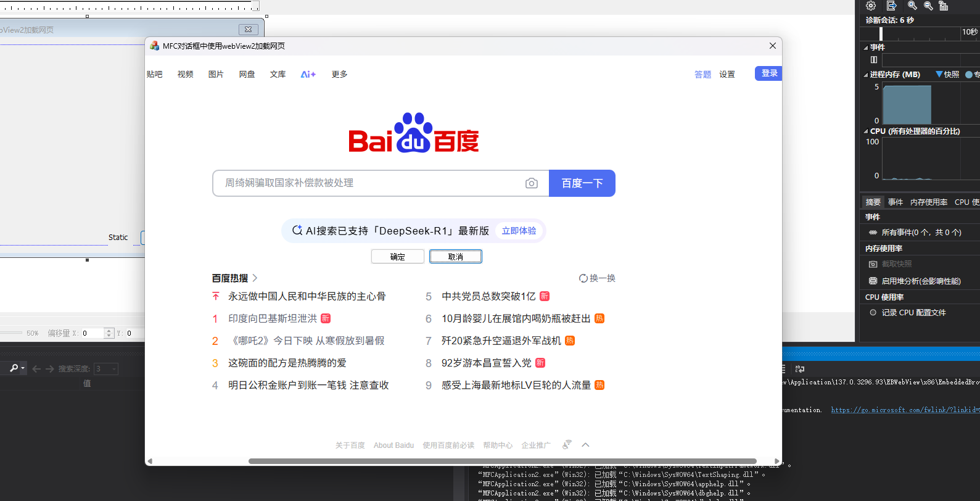This screenshot has width=980, height=501.
Task: Click the 百度一下 search button
Action: point(582,183)
